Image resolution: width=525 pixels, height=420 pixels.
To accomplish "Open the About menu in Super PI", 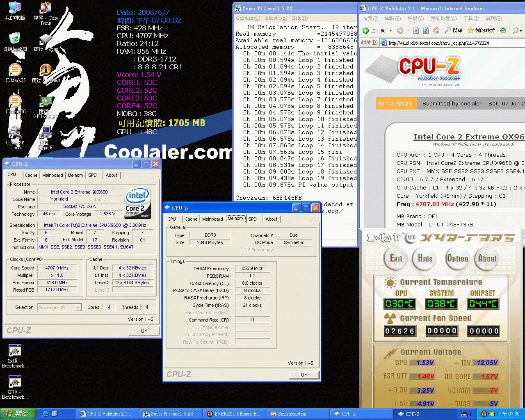I will pos(276,18).
